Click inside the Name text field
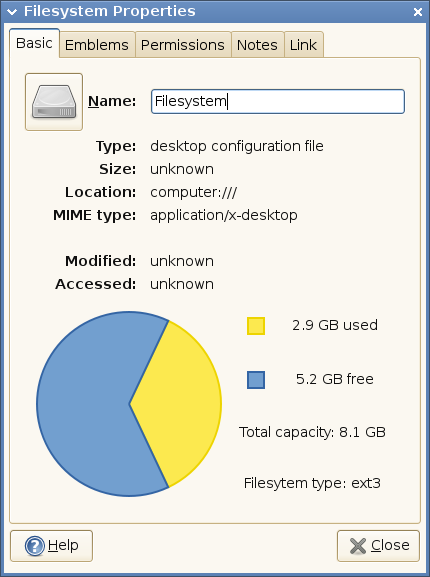The image size is (430, 577). click(x=278, y=101)
